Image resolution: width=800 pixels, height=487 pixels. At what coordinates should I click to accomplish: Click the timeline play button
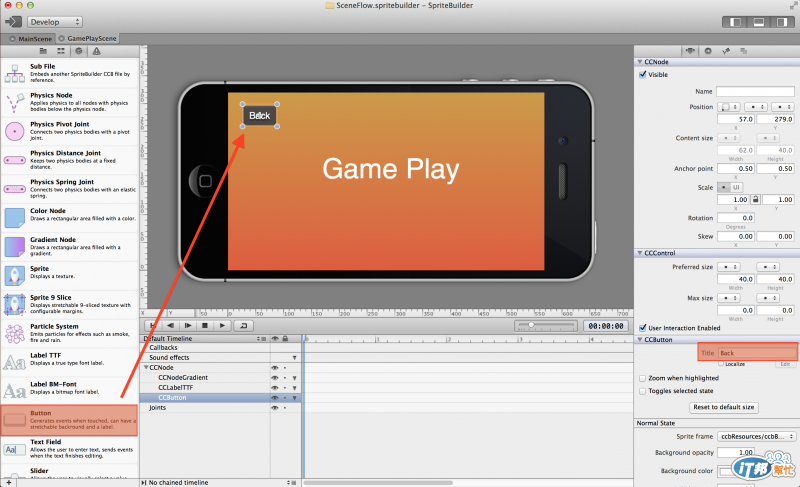[x=222, y=325]
